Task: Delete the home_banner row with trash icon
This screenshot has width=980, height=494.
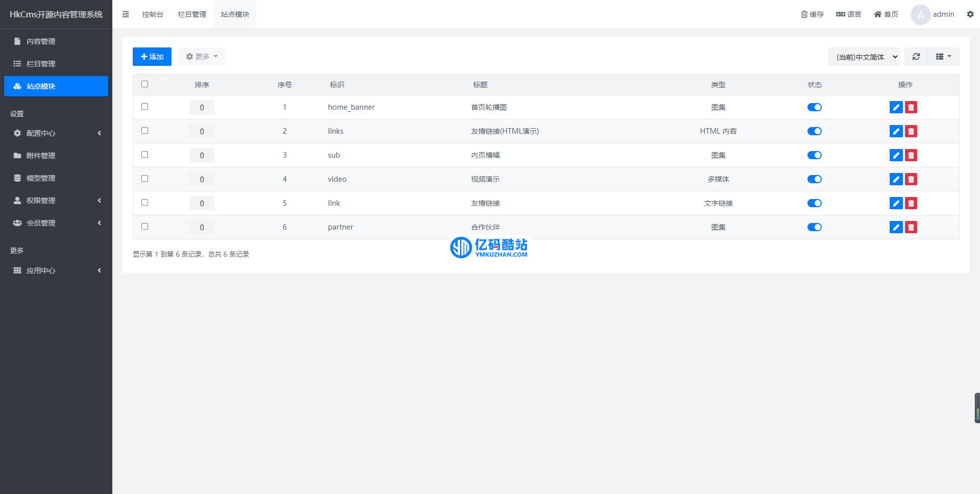Action: pos(911,107)
